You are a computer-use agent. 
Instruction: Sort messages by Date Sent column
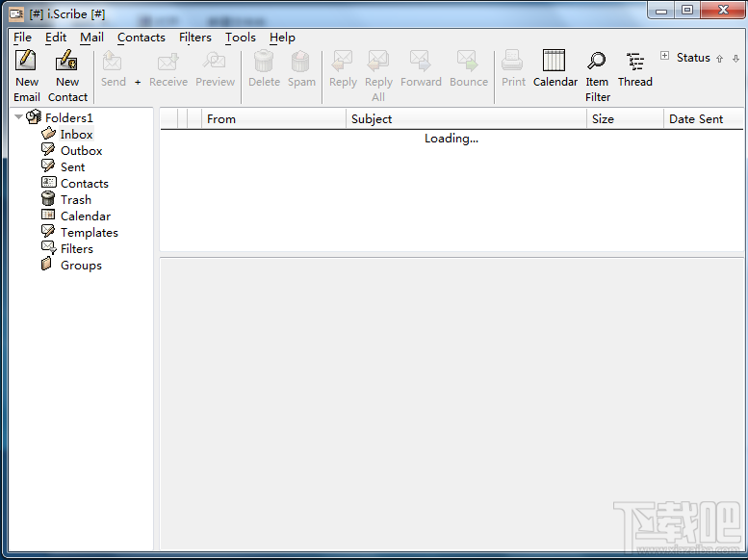[704, 118]
